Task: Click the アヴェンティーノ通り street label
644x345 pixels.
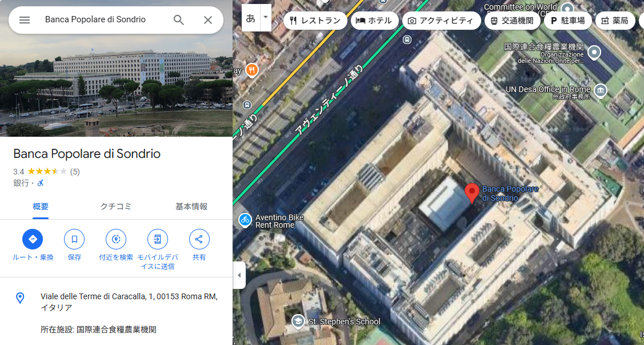Action: (329, 101)
